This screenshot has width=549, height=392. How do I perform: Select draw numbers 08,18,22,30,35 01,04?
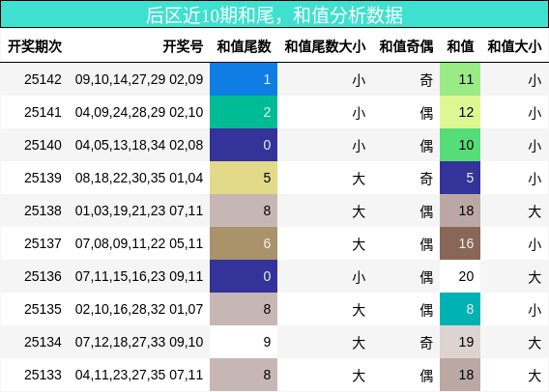(139, 178)
